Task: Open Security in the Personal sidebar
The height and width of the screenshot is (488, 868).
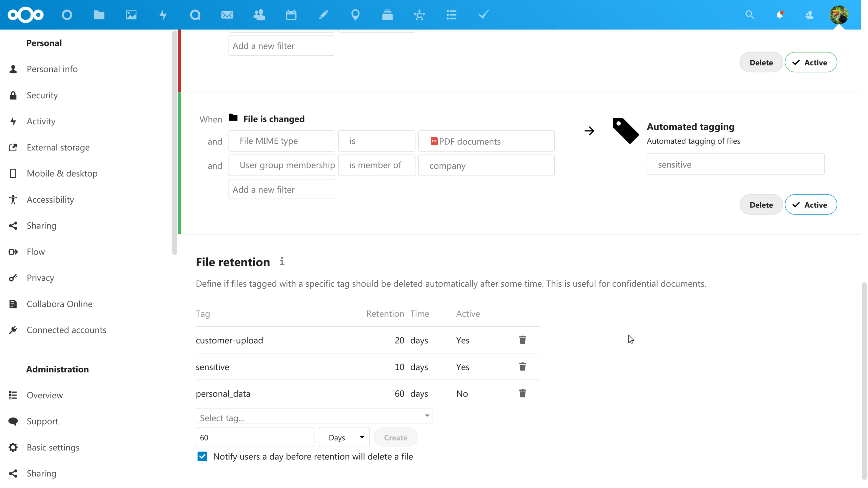Action: (42, 95)
